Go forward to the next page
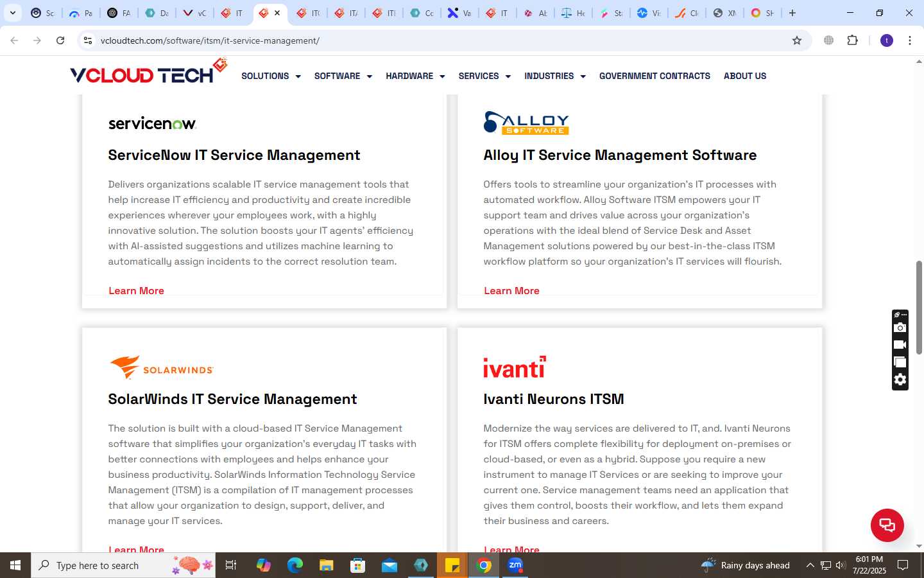This screenshot has width=924, height=578. tap(37, 40)
